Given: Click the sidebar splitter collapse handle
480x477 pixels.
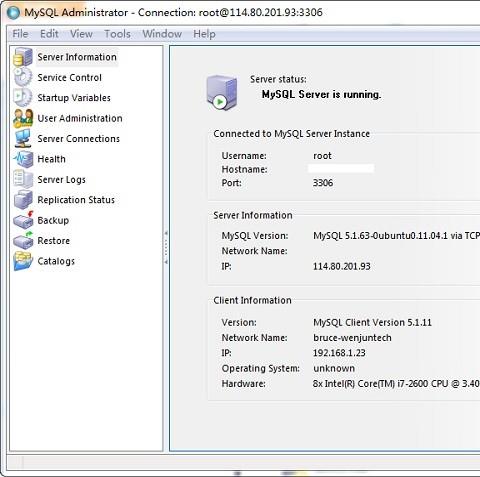Looking at the screenshot, I should click(x=166, y=248).
